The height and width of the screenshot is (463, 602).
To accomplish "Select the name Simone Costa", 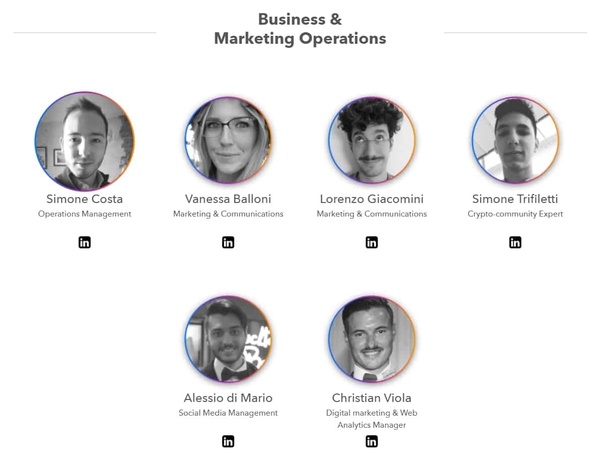I will pyautogui.click(x=85, y=199).
